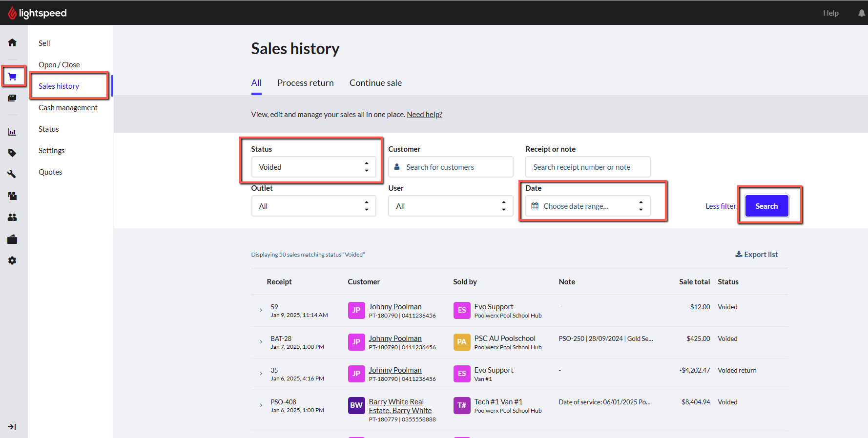The width and height of the screenshot is (868, 438).
Task: Click the note PSO-250 | 28/09/2024
Action: (x=606, y=339)
